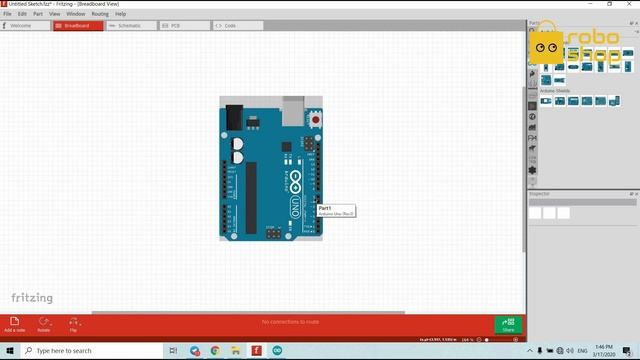Click second view thumbnail in Inspector

[549, 213]
